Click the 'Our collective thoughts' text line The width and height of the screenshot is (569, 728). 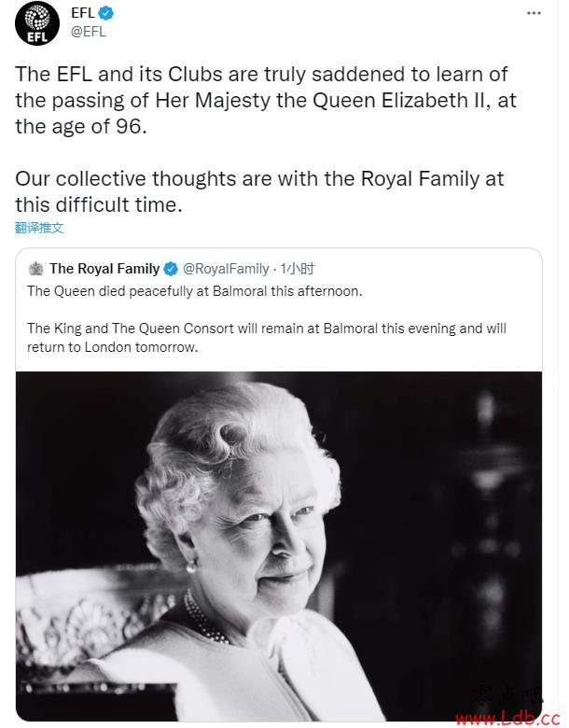coord(259,179)
